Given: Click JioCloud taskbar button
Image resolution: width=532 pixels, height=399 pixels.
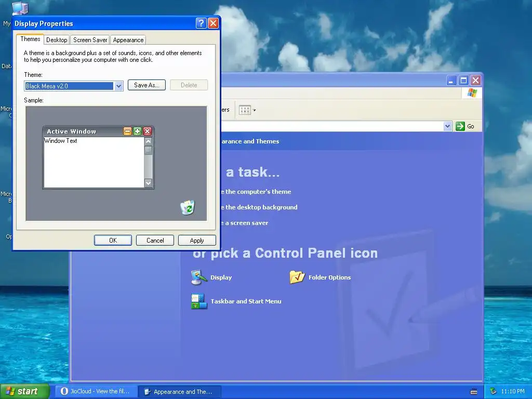Looking at the screenshot, I should point(96,391).
